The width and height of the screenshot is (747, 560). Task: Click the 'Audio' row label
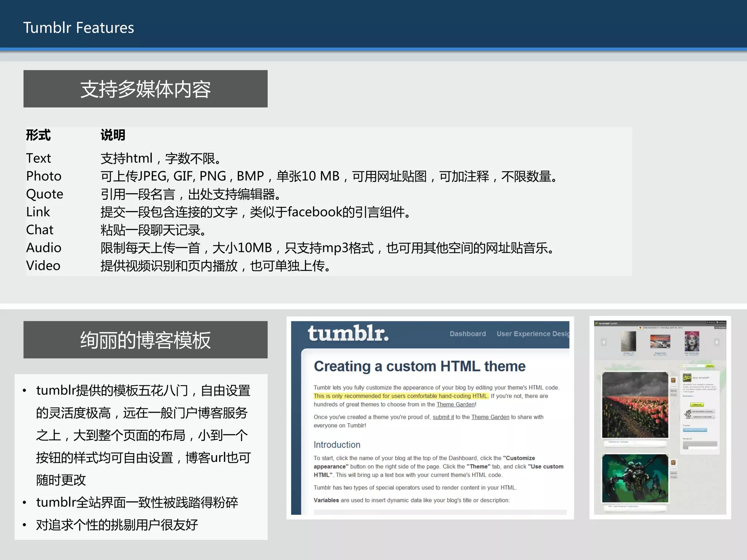(x=44, y=248)
